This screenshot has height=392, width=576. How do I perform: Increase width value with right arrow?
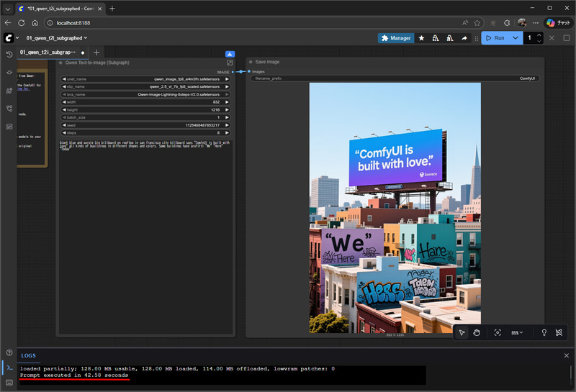pyautogui.click(x=227, y=102)
